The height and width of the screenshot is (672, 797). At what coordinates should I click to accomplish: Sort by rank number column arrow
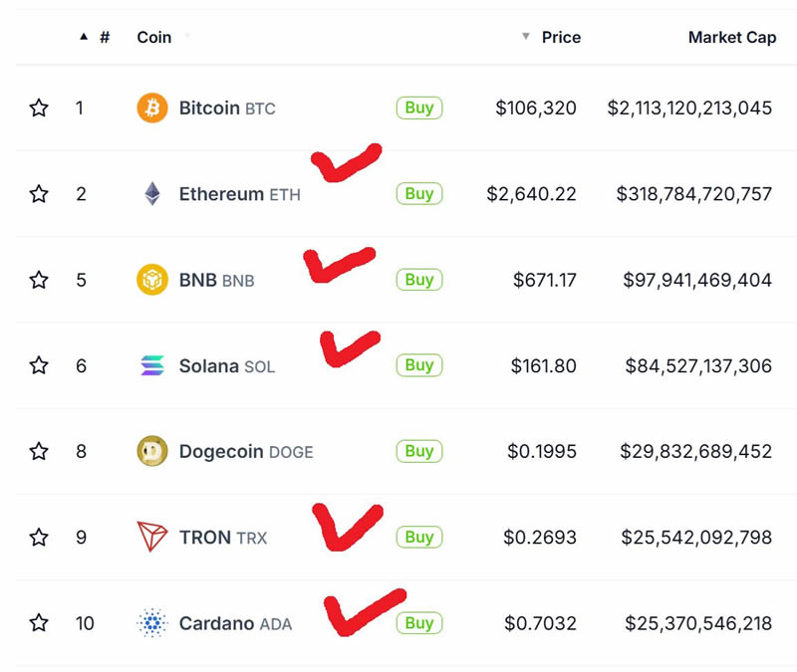(84, 37)
